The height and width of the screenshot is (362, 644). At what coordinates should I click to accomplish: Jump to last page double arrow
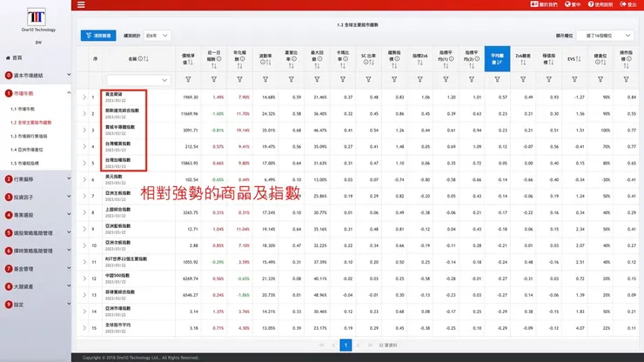(370, 345)
